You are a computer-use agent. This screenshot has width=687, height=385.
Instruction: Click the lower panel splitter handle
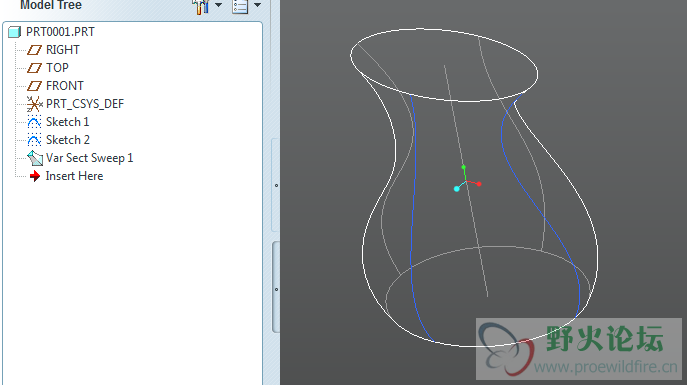click(276, 289)
